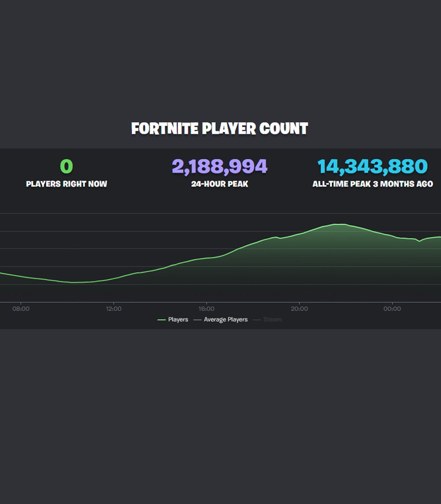This screenshot has width=441, height=504.
Task: Click the 14,343,880 all-time peak number
Action: (x=373, y=166)
